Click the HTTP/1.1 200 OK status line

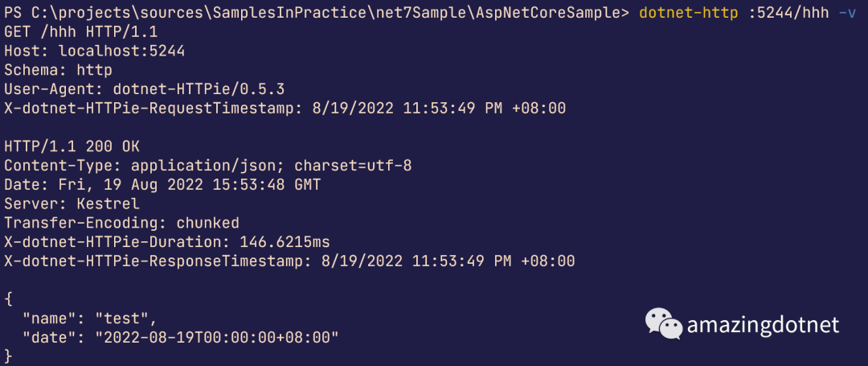click(72, 146)
